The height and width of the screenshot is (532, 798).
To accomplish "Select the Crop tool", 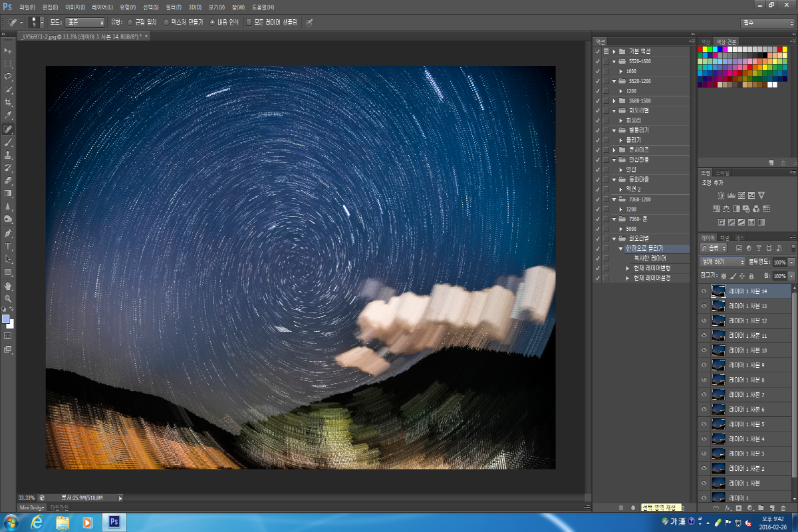I will pyautogui.click(x=8, y=102).
